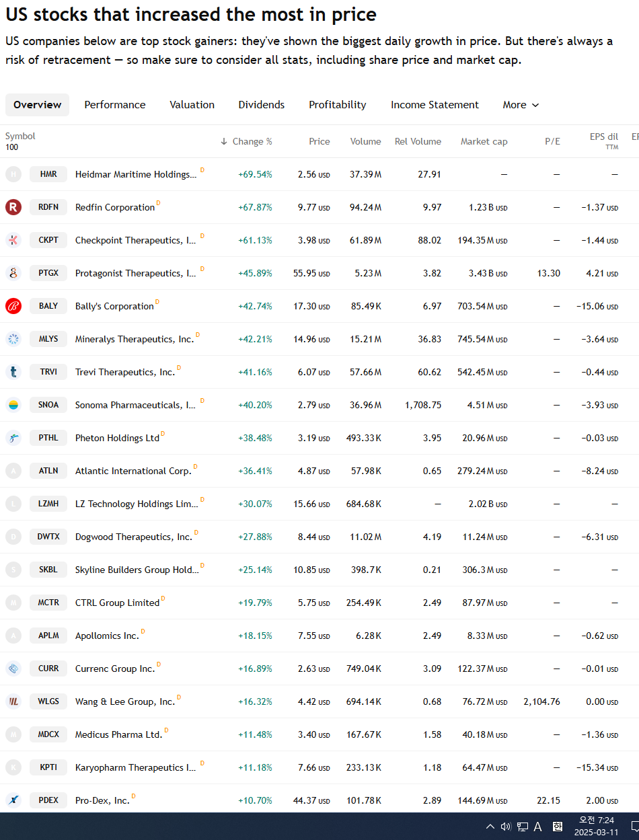Sort by the Symbol column header
The image size is (639, 840).
(20, 136)
